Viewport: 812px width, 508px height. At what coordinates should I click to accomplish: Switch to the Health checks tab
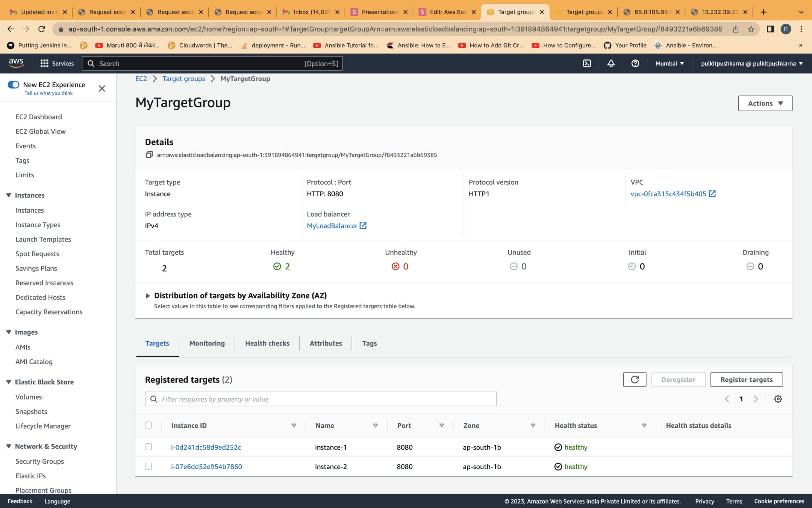(x=267, y=343)
